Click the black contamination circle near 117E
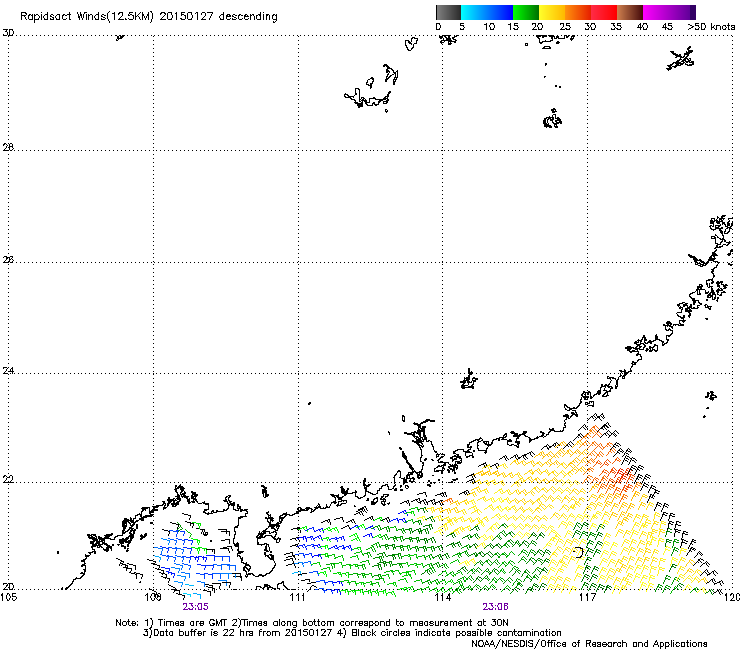 coord(579,552)
